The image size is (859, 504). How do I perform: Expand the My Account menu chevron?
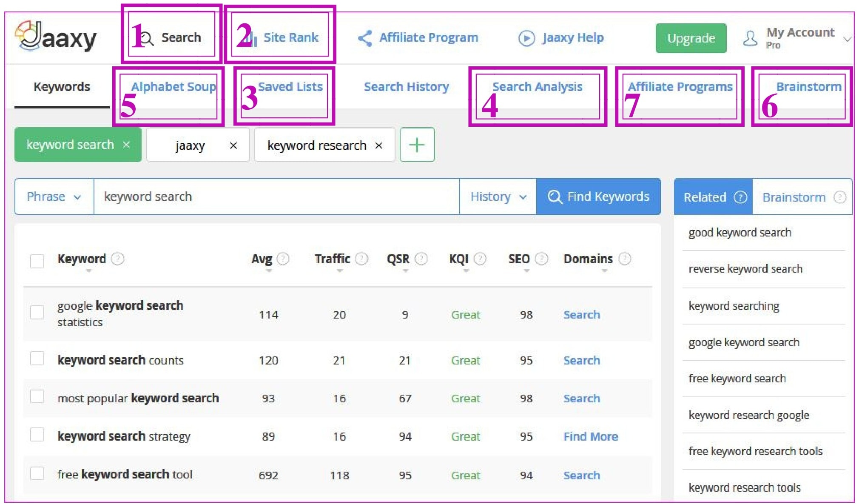point(847,39)
